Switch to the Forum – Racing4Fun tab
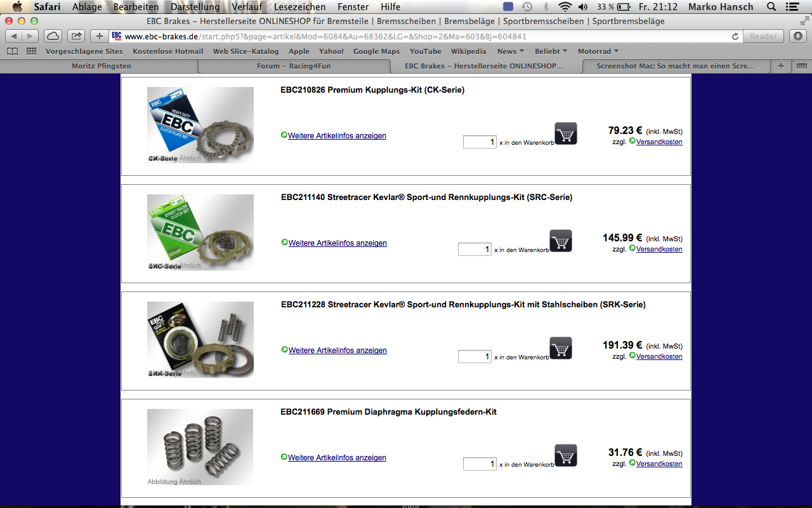 [x=294, y=66]
